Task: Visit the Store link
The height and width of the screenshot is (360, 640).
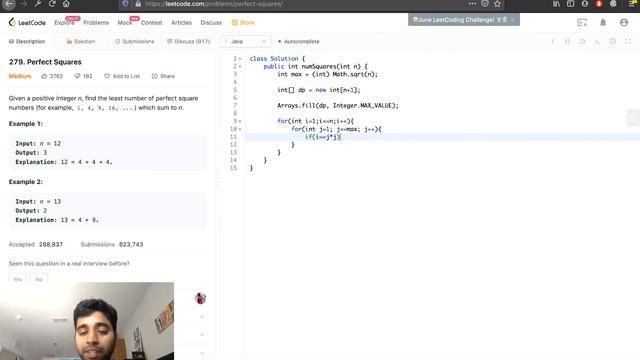Action: pos(243,23)
